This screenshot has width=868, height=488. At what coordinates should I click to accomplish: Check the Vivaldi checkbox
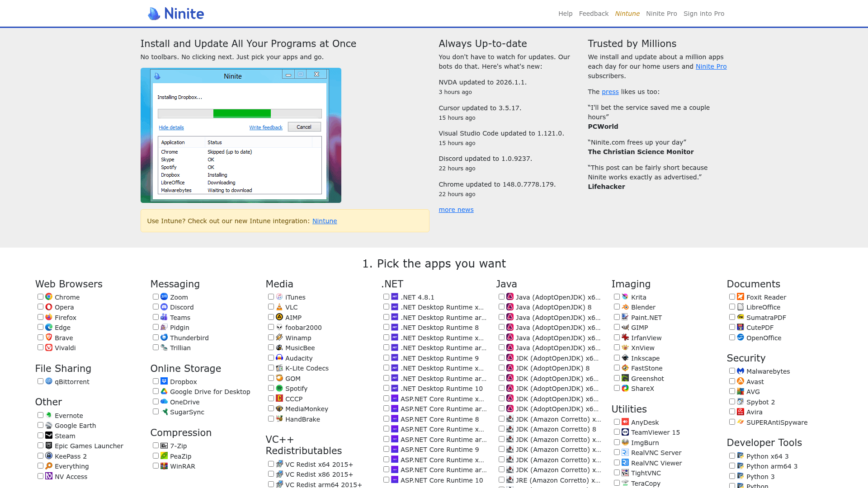tap(40, 347)
